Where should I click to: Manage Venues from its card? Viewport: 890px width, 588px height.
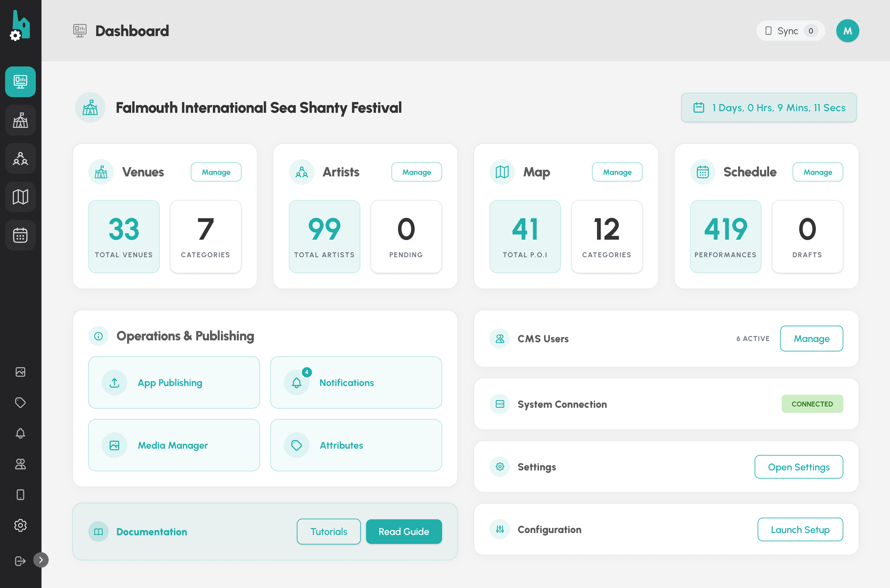point(216,172)
